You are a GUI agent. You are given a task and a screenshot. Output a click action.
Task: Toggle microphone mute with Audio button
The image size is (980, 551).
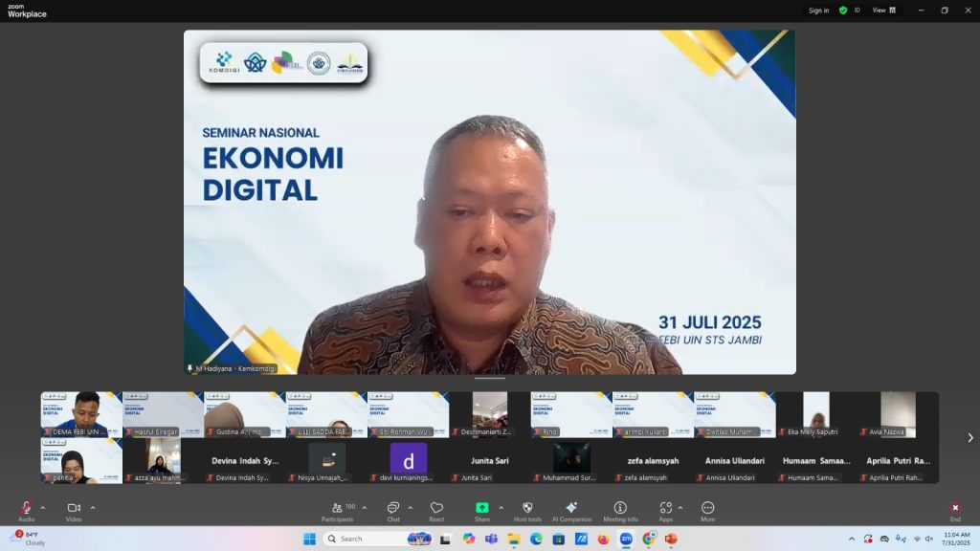click(x=26, y=508)
